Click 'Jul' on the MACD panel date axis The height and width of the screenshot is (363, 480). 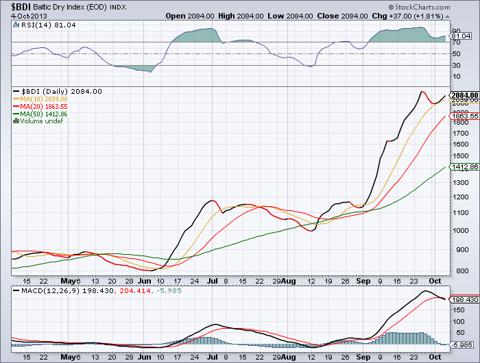click(x=212, y=357)
